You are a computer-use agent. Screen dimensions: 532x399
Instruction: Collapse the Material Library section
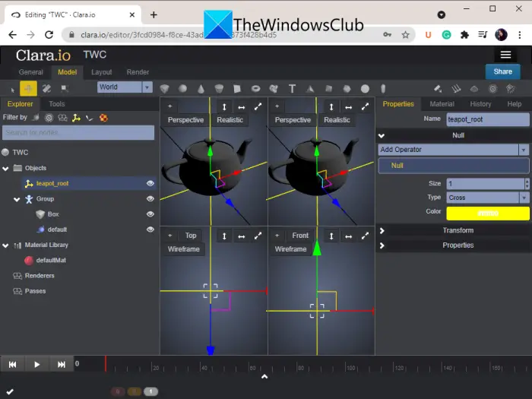5,245
